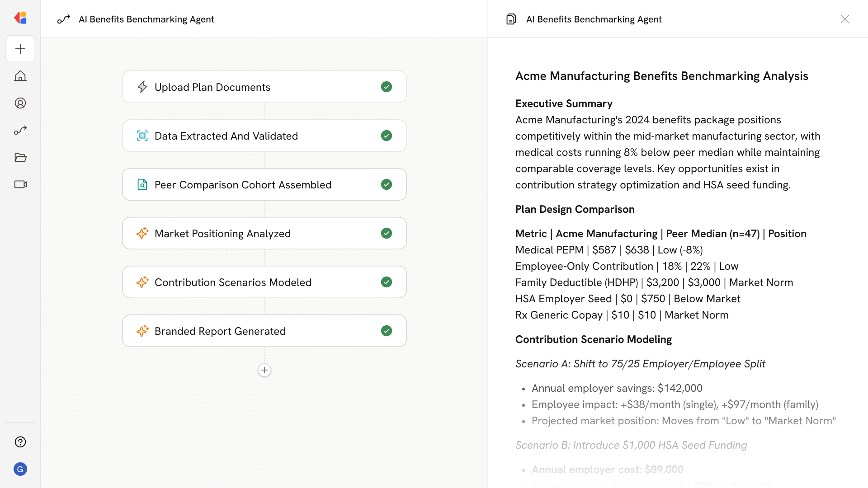
Task: Click the plus button in left sidebar
Action: tap(20, 49)
